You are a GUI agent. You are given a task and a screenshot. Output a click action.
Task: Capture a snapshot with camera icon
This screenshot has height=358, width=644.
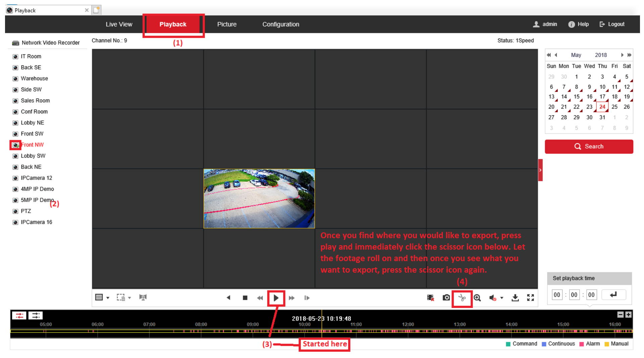446,298
